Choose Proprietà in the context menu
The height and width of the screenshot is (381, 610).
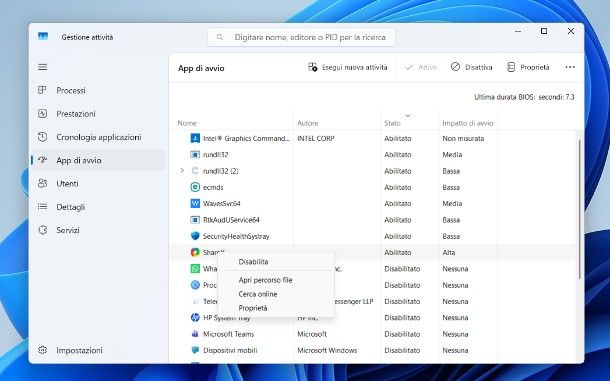[x=275, y=308]
